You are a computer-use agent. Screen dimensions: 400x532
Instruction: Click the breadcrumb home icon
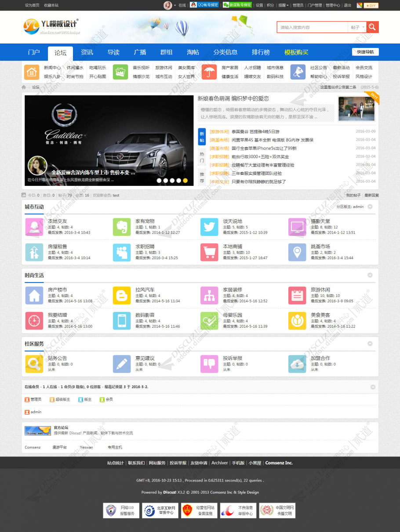[x=24, y=87]
